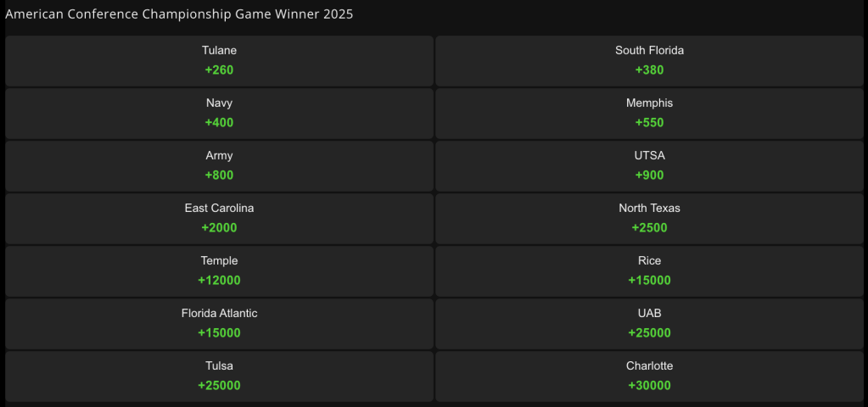Pick Rice at +15000
Screen dimensions: 868x407
coord(649,271)
